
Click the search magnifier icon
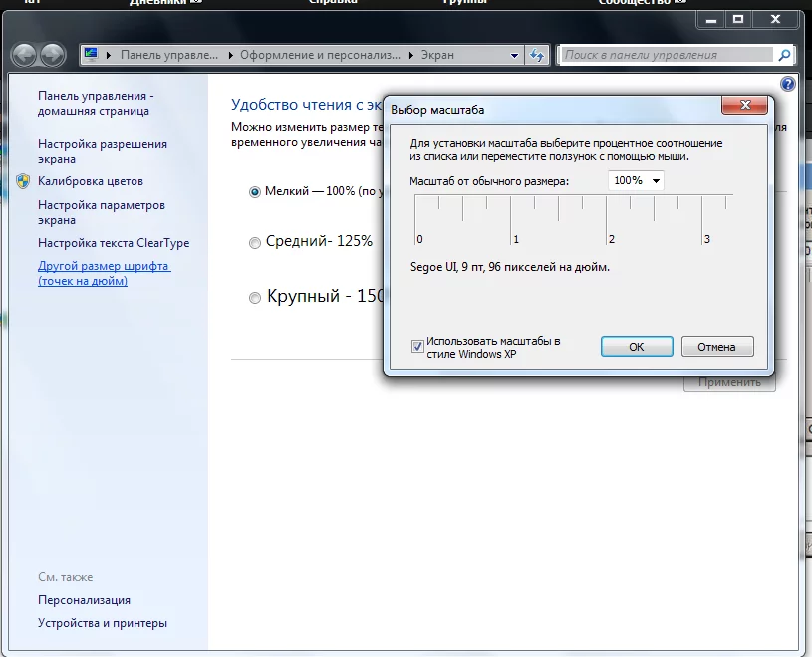pos(784,55)
